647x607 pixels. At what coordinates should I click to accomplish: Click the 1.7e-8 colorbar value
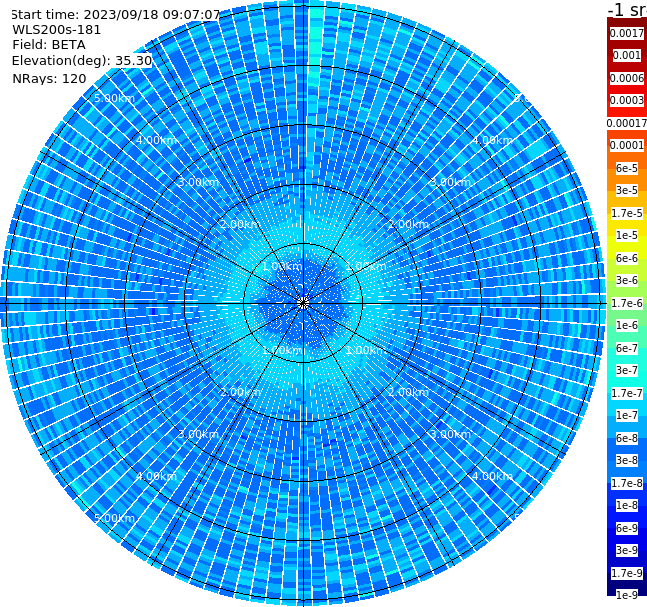[x=627, y=483]
